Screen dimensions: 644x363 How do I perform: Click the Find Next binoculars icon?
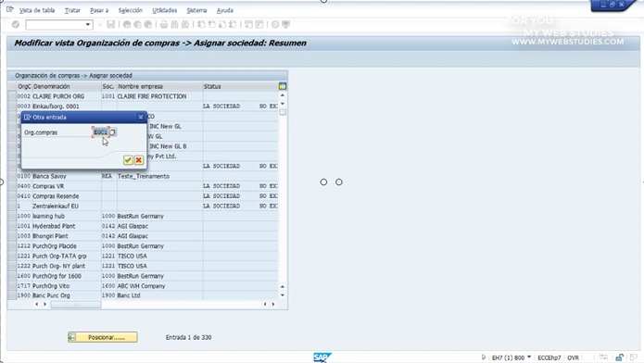pos(185,25)
